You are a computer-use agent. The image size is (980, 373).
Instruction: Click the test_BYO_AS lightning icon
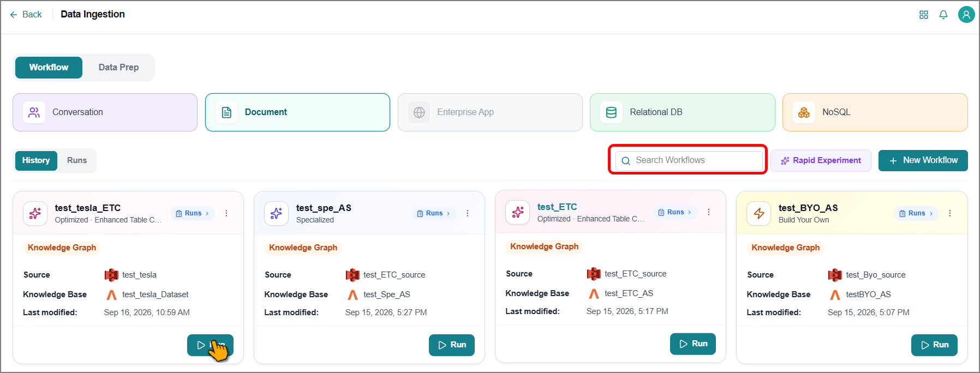click(x=758, y=213)
